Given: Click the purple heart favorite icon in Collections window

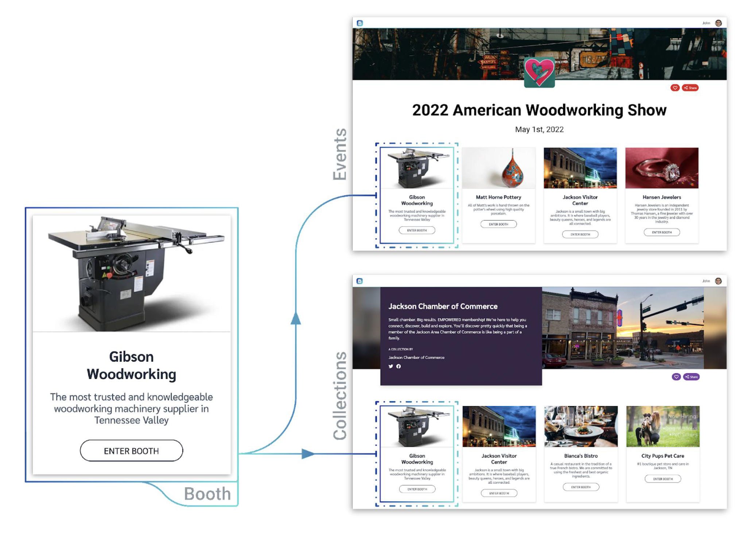Looking at the screenshot, I should click(676, 377).
